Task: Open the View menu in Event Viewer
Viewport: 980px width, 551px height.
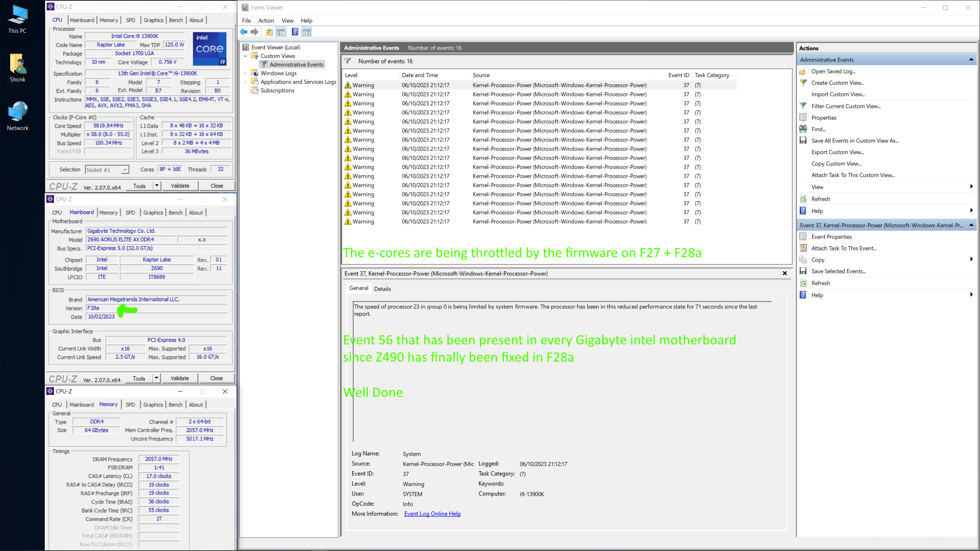Action: tap(287, 21)
